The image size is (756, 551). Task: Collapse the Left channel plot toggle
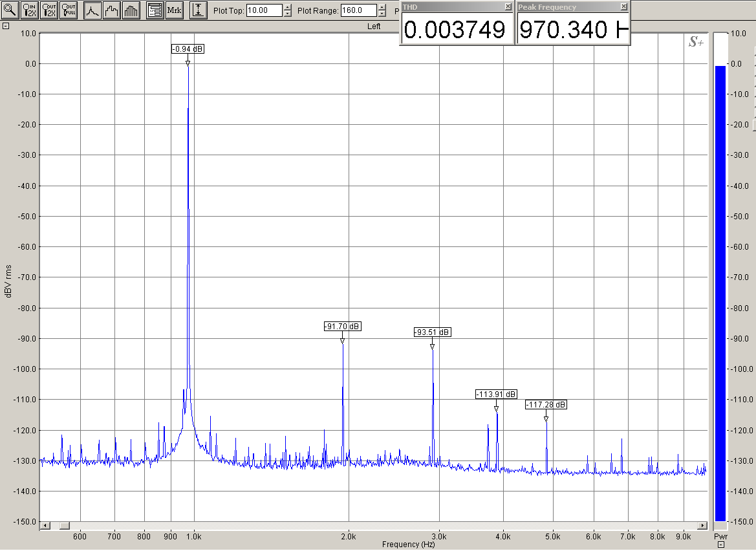5,26
